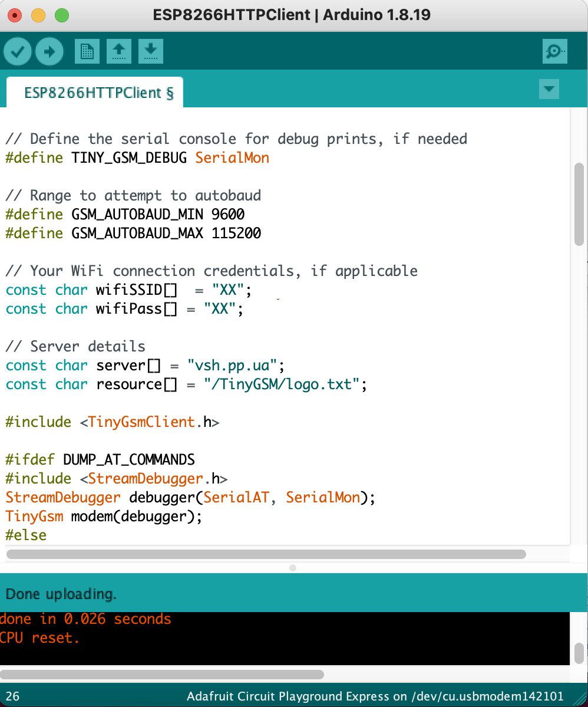
Task: Click the Done uploading status message
Action: pyautogui.click(x=61, y=594)
